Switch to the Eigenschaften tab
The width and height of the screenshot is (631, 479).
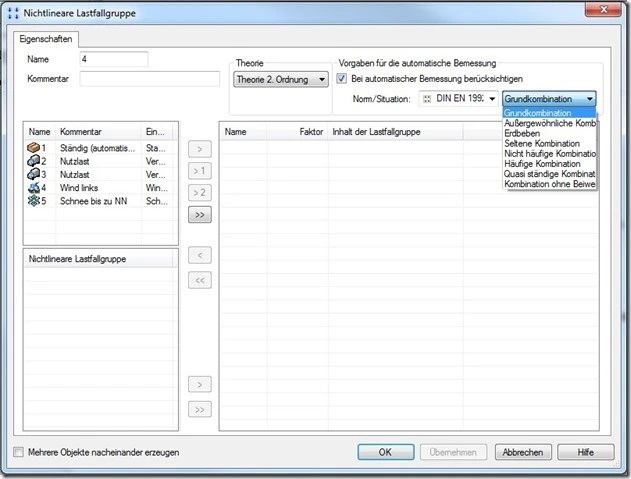point(45,39)
